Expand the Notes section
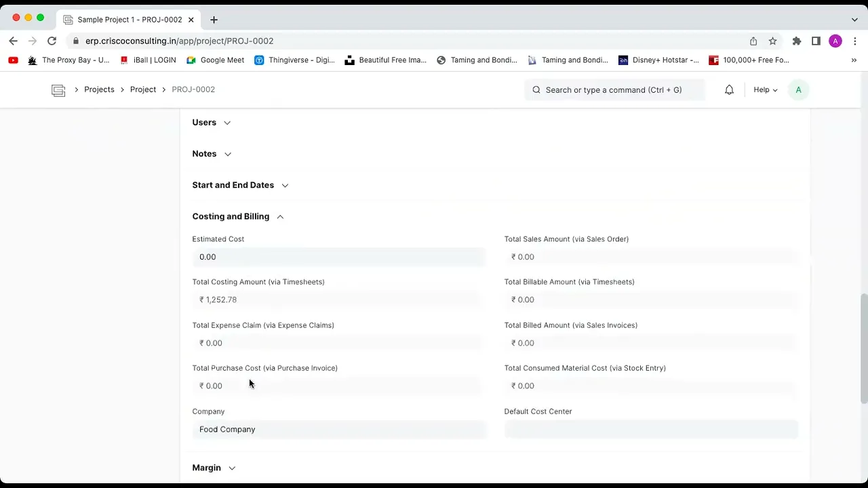The width and height of the screenshot is (868, 488). coord(212,154)
